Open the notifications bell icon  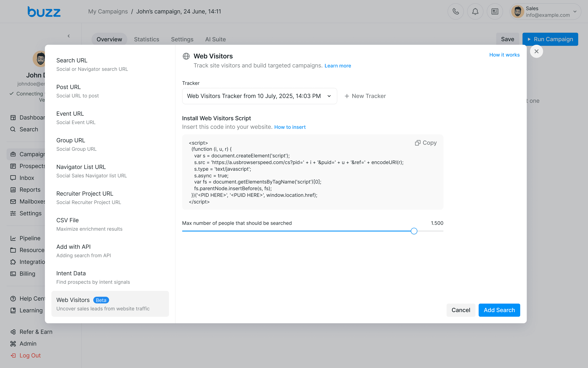tap(475, 11)
